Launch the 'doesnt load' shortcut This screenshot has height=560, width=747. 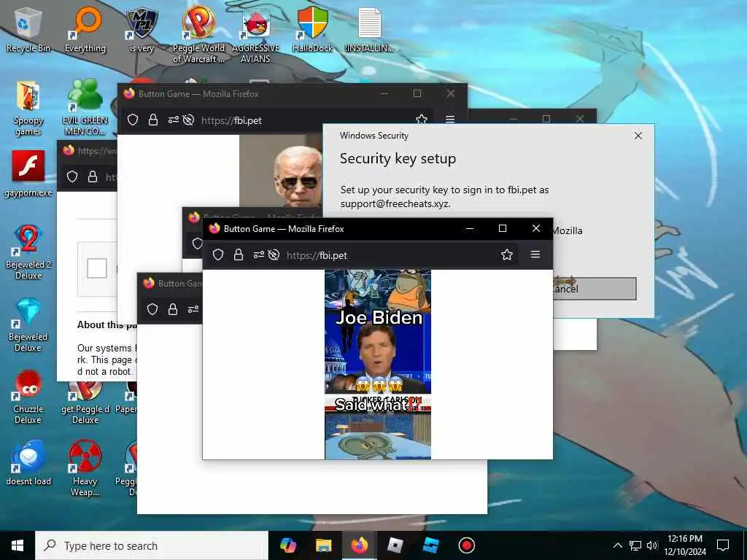[x=28, y=462]
